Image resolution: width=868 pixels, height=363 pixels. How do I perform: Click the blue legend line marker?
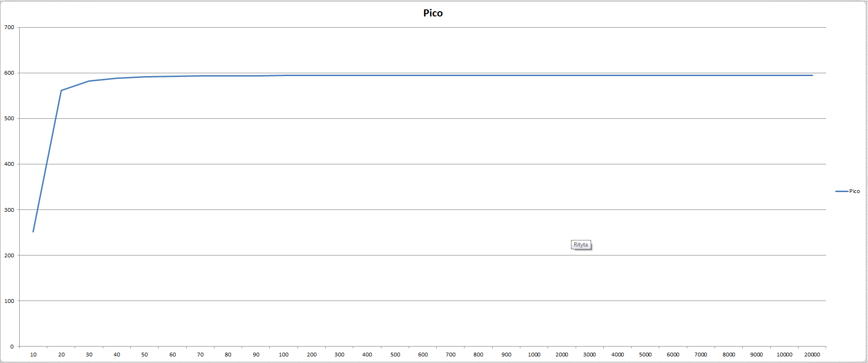click(842, 191)
